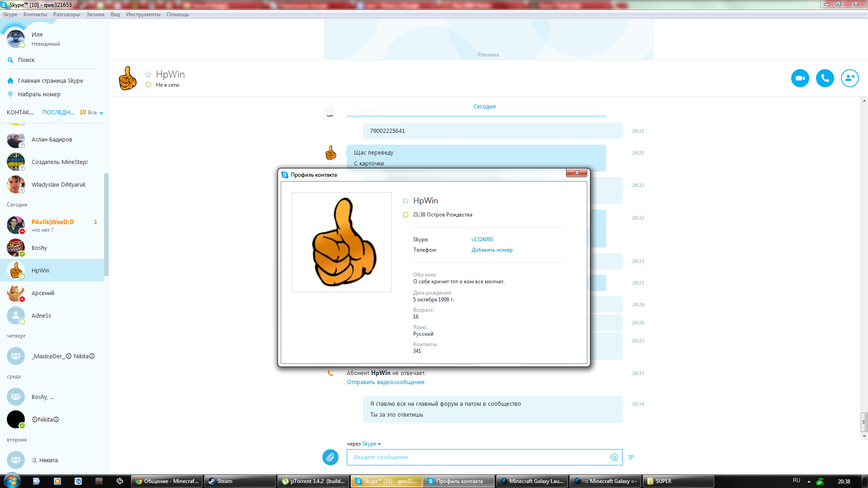
Task: Open Skype home page from sidebar
Action: (50, 81)
